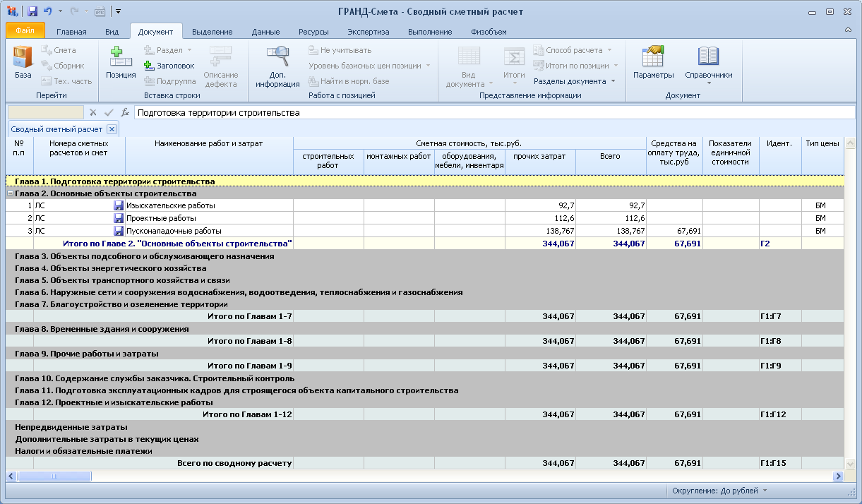The image size is (862, 504).
Task: Click Описание дефекта button
Action: 221,67
